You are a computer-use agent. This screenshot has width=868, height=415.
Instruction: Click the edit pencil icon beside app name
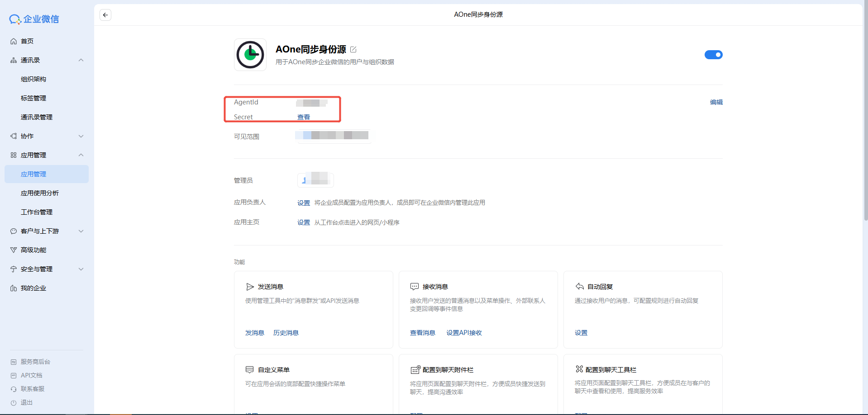[x=353, y=49]
